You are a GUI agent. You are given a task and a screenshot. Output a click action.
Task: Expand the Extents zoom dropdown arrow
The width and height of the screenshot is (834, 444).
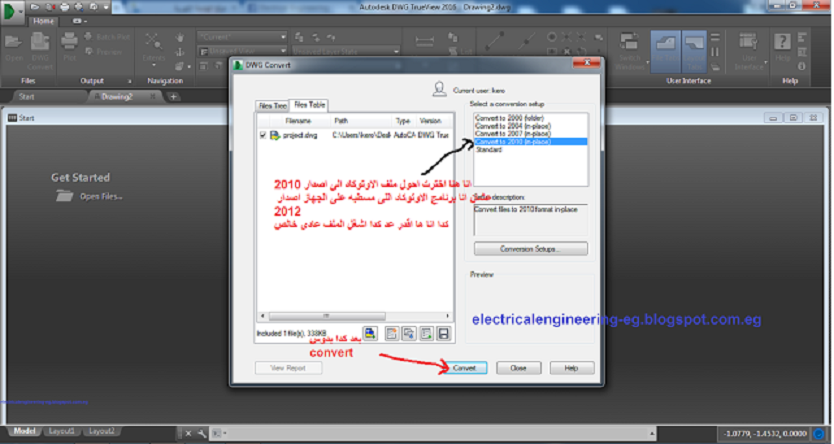[x=154, y=65]
